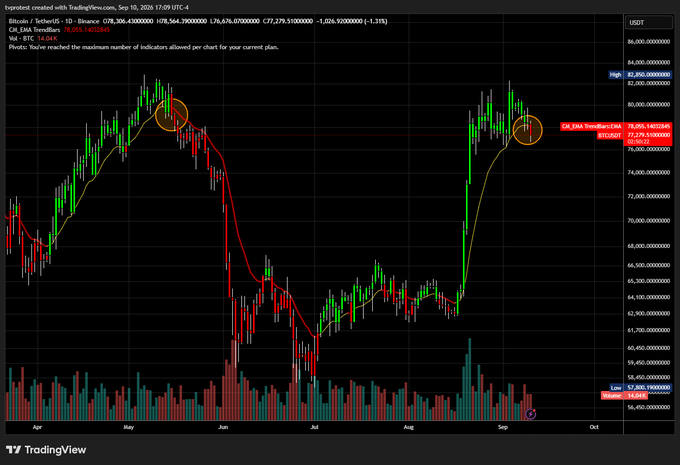This screenshot has height=465, width=680.
Task: Click the 62,900 price scale value
Action: click(649, 313)
